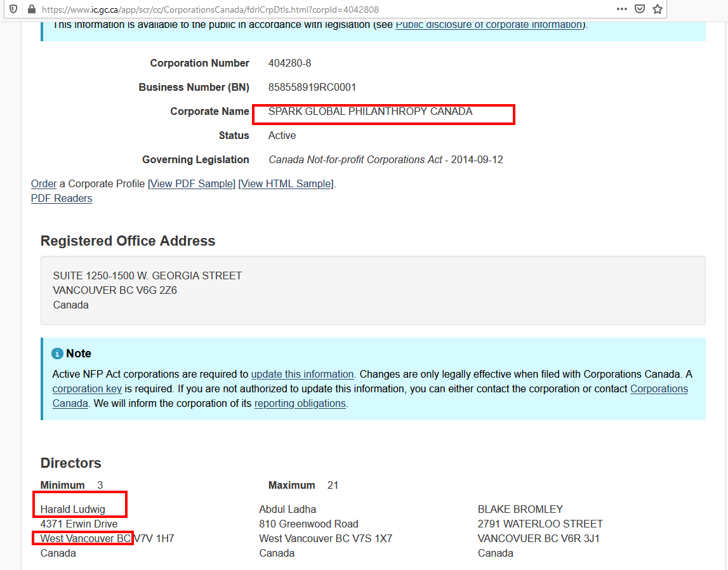Click the Directors heading
This screenshot has width=728, height=570.
point(70,463)
